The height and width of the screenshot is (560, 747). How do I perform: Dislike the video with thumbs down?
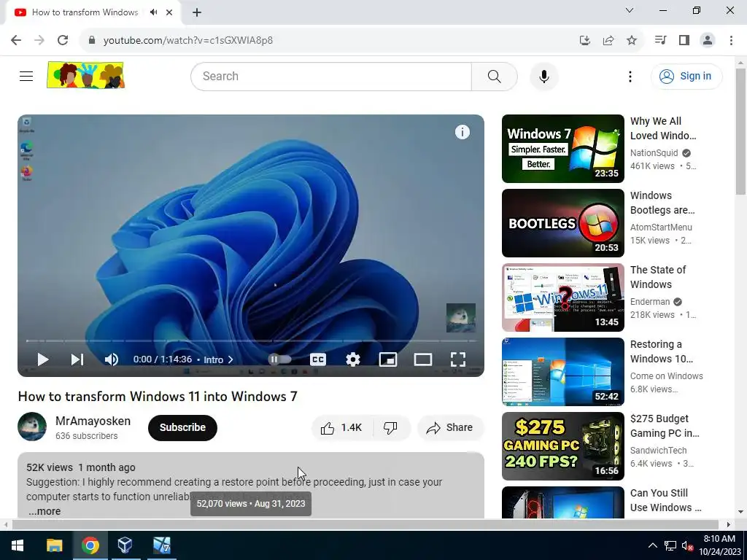coord(391,427)
